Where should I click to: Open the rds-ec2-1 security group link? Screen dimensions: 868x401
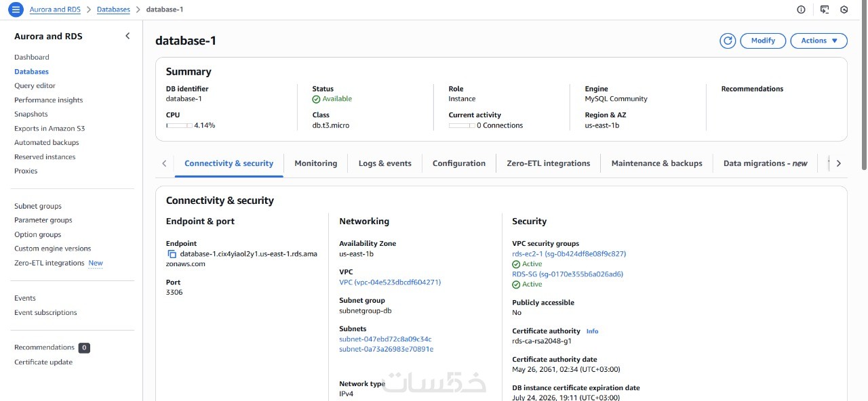[568, 254]
